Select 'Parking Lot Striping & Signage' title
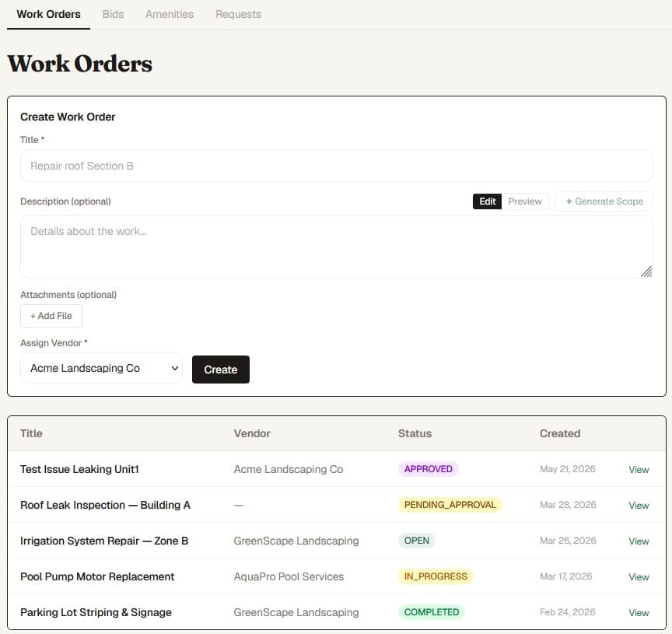Screen dimensions: 672x634 (x=96, y=612)
